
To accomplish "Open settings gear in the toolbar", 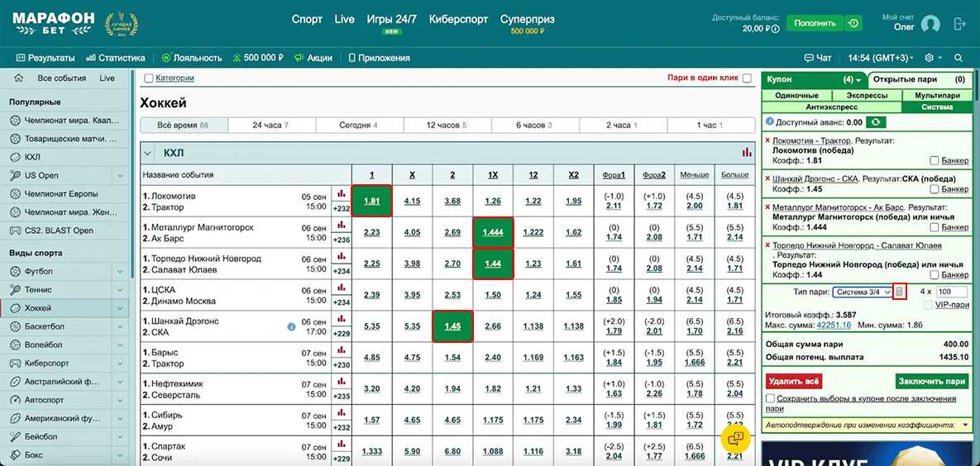I will pyautogui.click(x=930, y=58).
